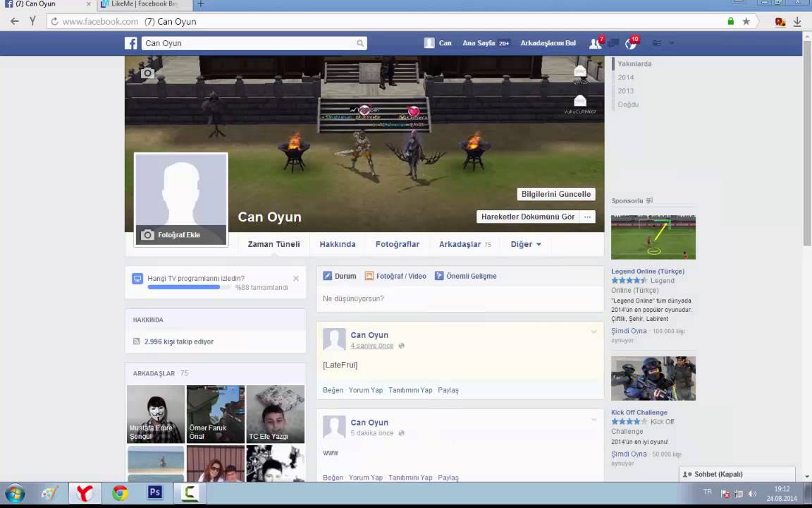Open the Fotoğraflar tab
The height and width of the screenshot is (508, 812).
coord(398,244)
